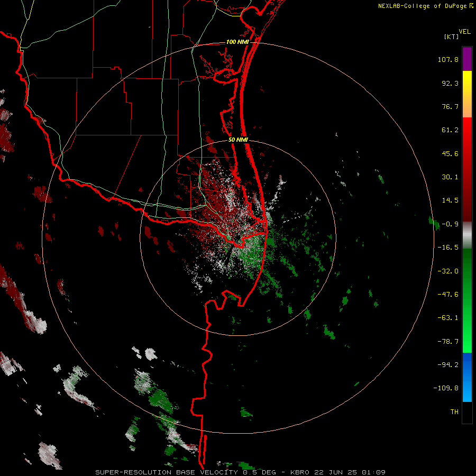Click the -63.1 legend value
Viewport: 476px width, 476px height.
pos(448,318)
